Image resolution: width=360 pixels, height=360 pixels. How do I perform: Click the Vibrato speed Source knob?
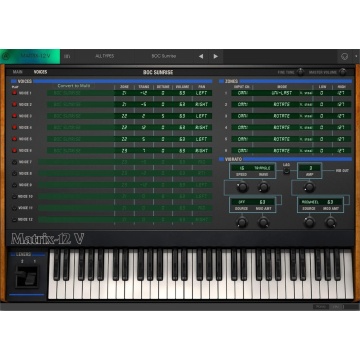click(x=242, y=222)
